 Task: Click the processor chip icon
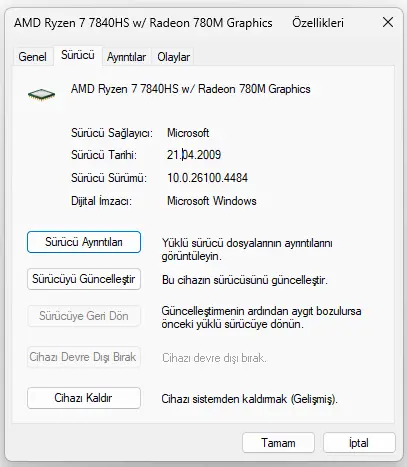pyautogui.click(x=41, y=94)
